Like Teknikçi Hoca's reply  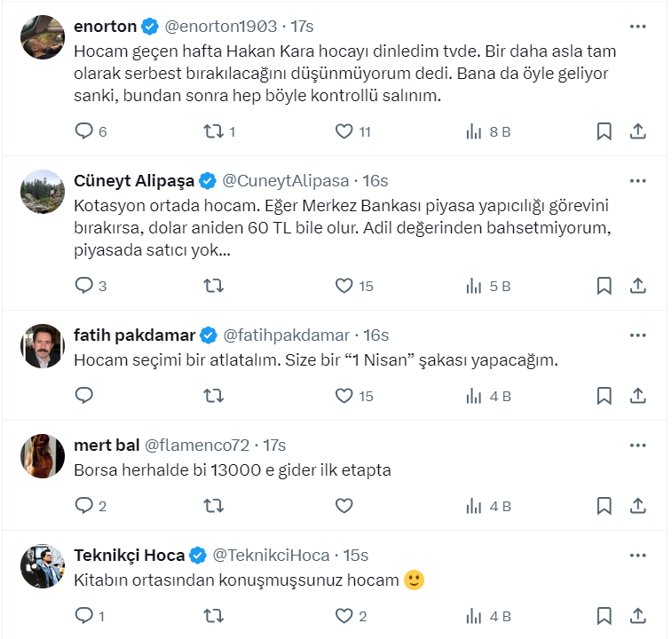pos(344,616)
